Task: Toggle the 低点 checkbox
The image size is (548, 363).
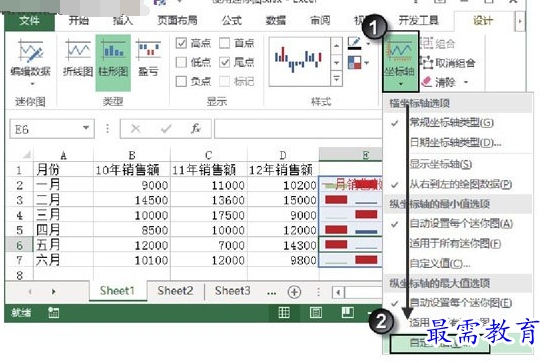Action: point(181,63)
